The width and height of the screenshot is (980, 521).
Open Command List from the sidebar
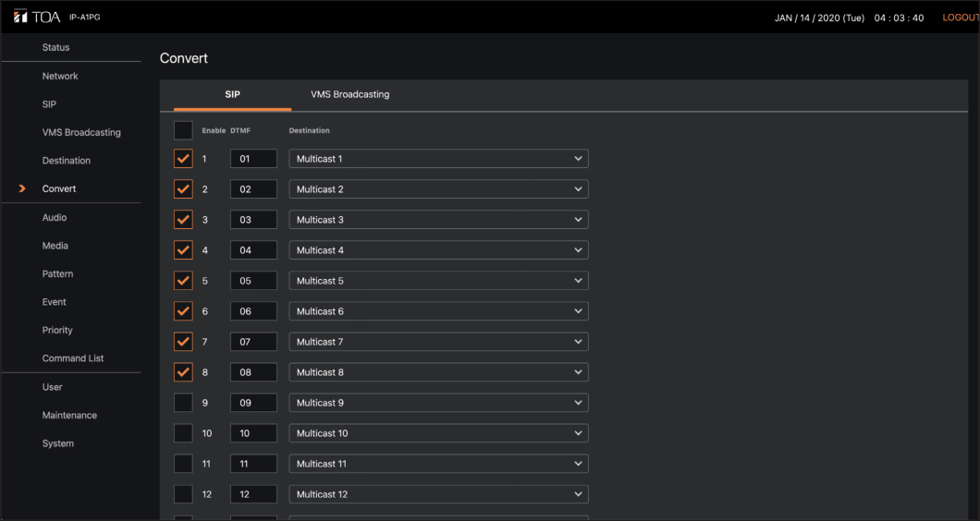coord(73,358)
